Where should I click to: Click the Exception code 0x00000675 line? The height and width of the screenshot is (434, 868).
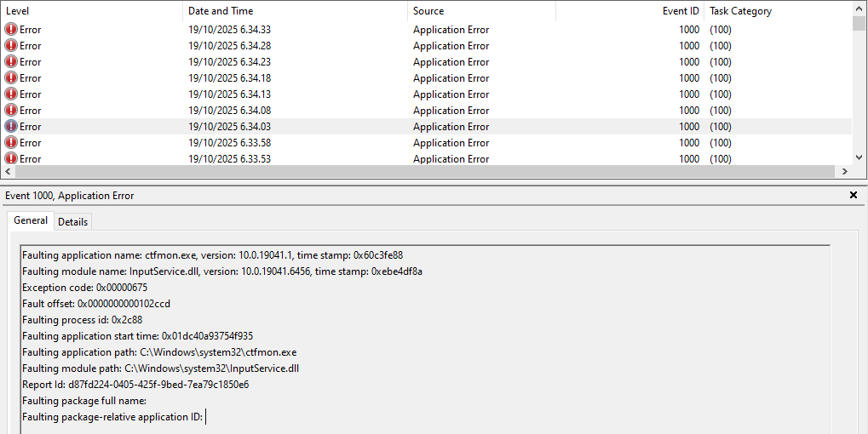point(84,288)
